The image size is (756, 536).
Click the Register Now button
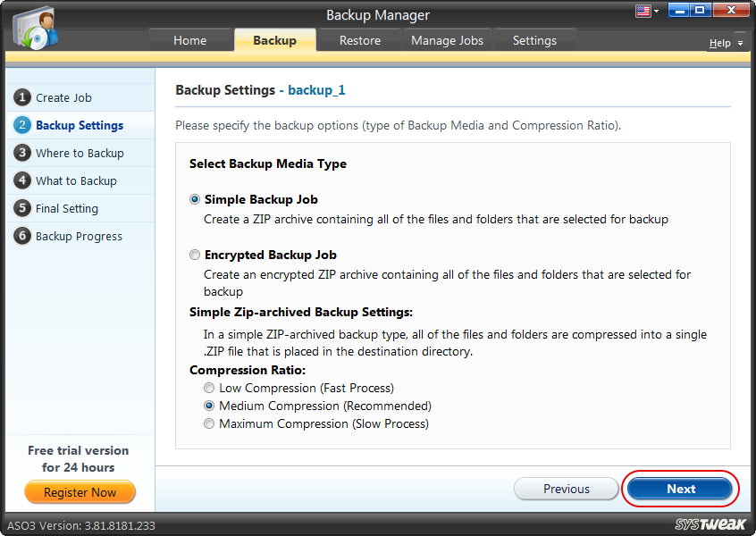pos(80,492)
